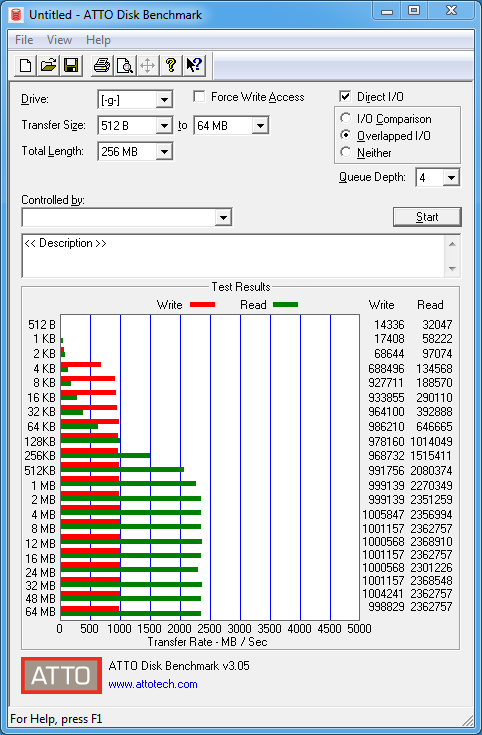Select the Neither radio option
Image resolution: width=482 pixels, height=735 pixels.
pyautogui.click(x=346, y=152)
